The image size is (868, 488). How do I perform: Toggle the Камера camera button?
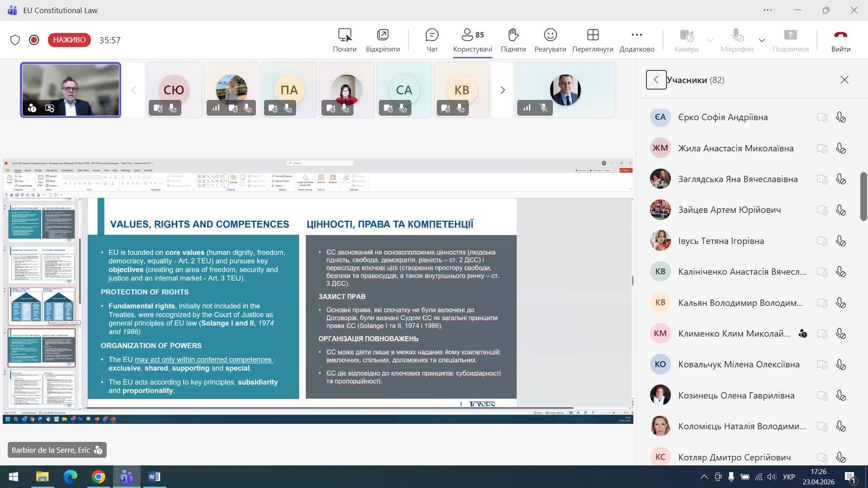pyautogui.click(x=686, y=40)
